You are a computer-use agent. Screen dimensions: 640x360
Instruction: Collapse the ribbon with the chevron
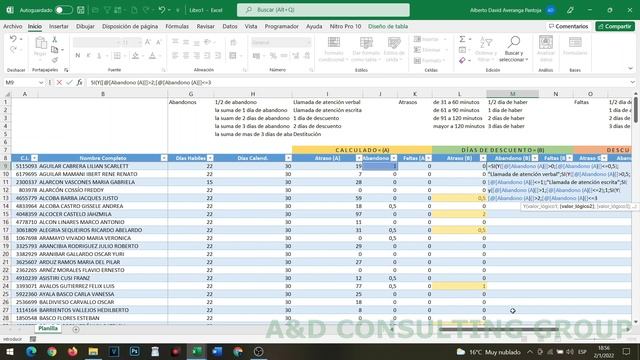[630, 69]
